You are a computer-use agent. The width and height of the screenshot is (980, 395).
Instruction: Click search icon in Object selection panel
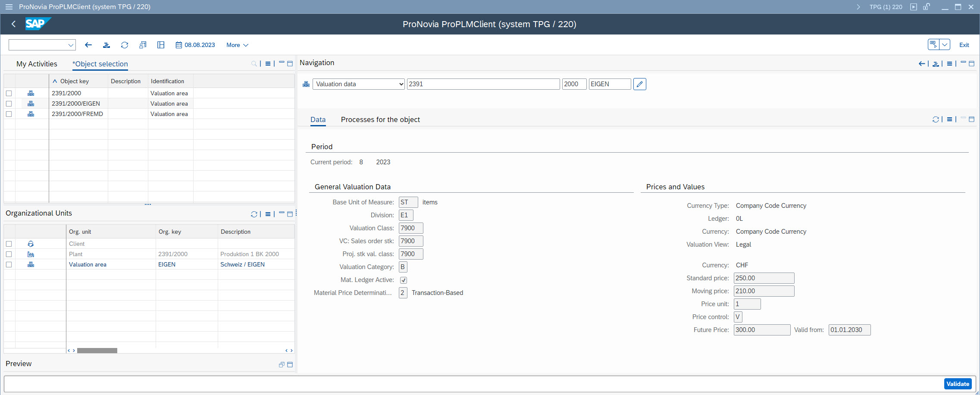point(254,63)
